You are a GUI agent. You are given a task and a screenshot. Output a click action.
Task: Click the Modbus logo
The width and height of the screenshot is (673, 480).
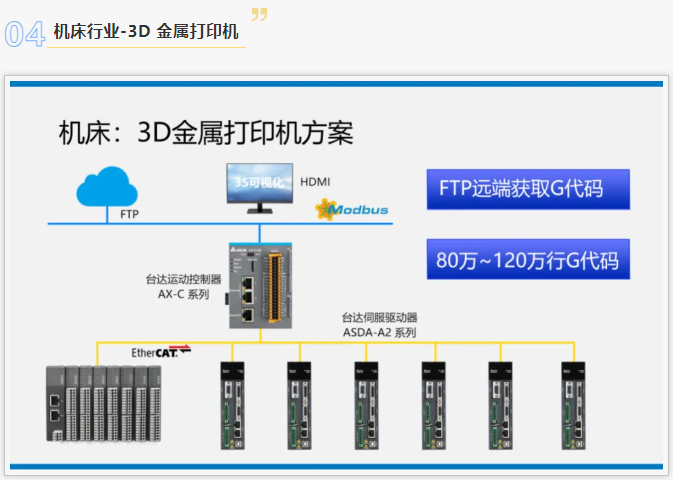click(352, 210)
